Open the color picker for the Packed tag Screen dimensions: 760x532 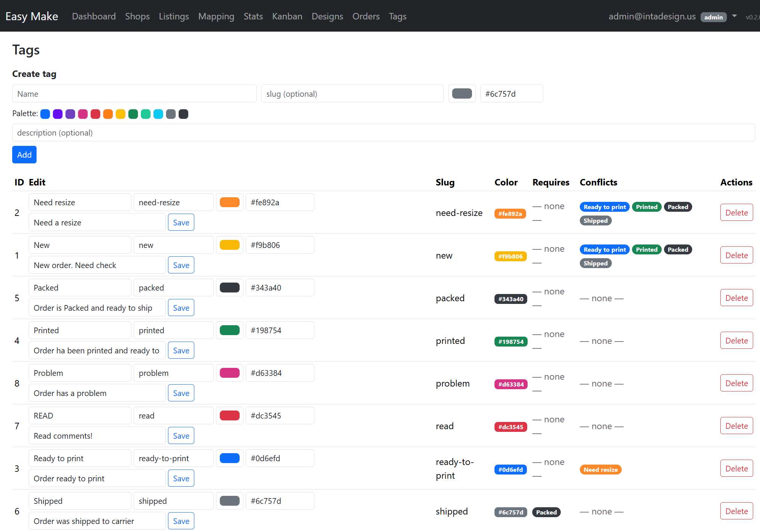pyautogui.click(x=229, y=288)
